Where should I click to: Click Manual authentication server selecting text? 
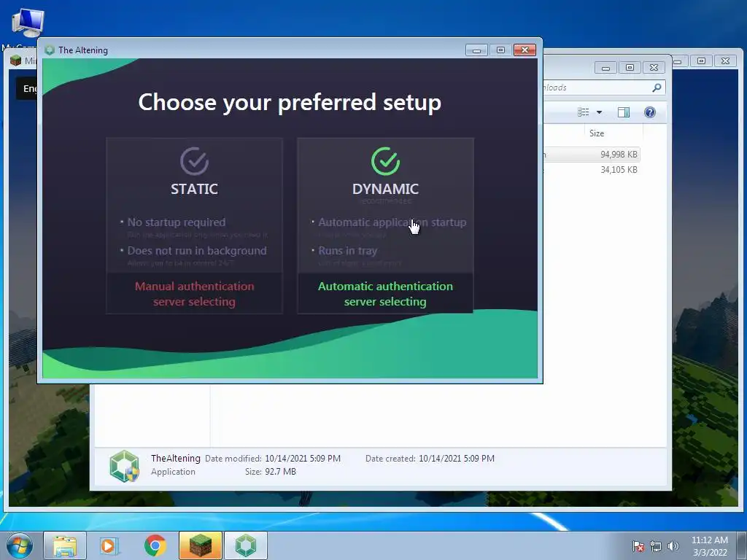194,294
